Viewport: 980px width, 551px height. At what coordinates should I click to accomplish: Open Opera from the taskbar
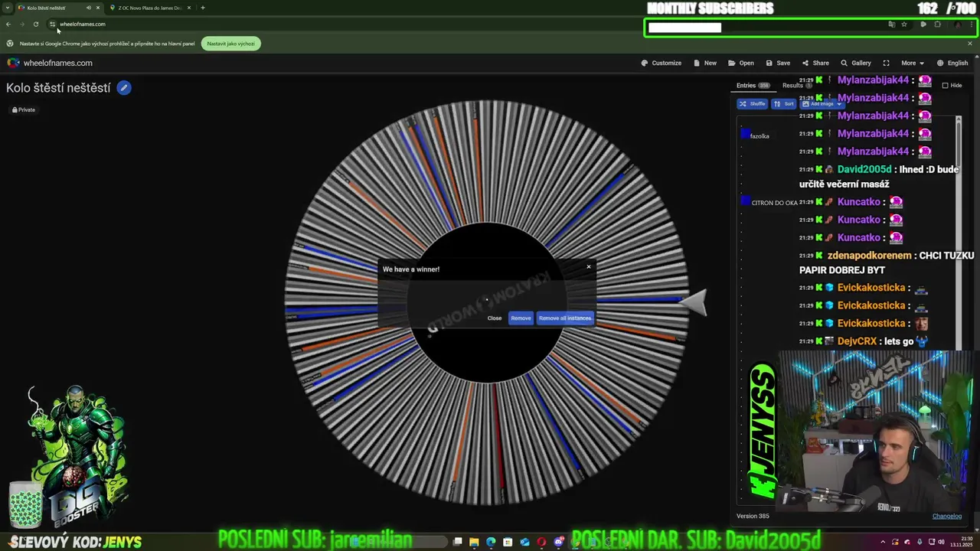(541, 542)
